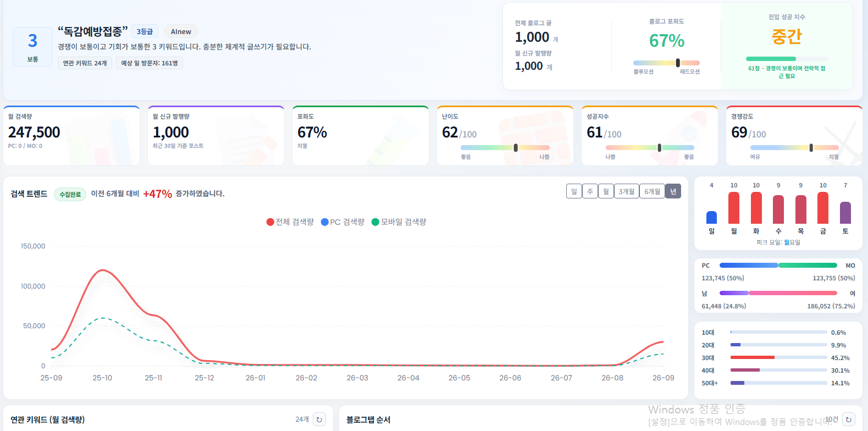The width and height of the screenshot is (868, 431).
Task: Select the 3개월 trend range
Action: (x=627, y=191)
